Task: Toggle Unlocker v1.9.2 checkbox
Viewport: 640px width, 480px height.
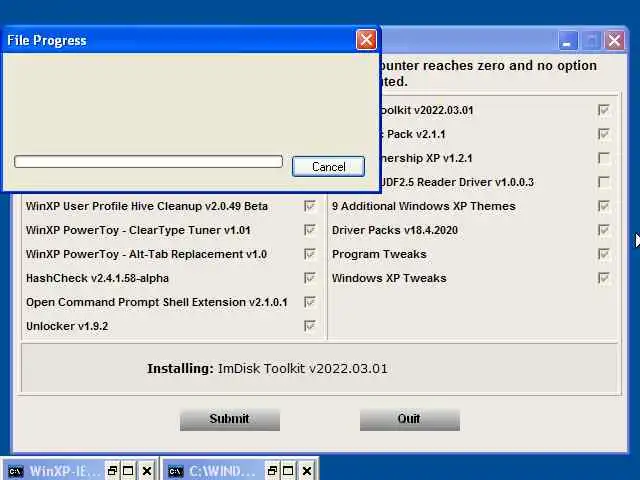Action: [x=310, y=326]
